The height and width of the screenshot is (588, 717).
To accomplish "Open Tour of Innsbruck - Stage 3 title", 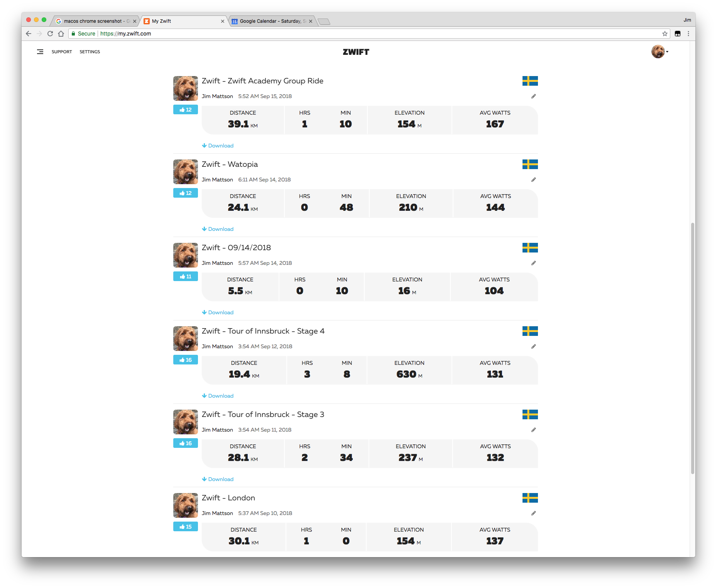I will point(263,414).
